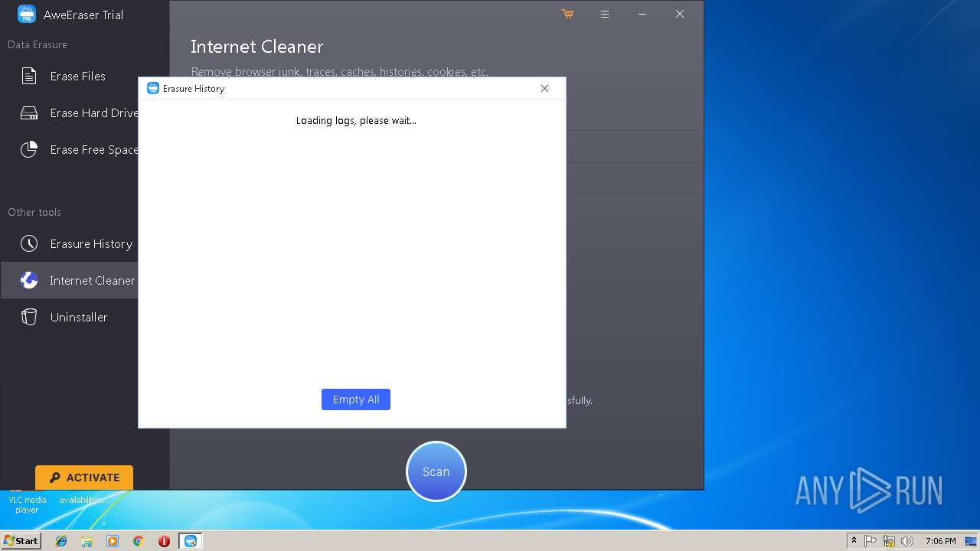This screenshot has width=980, height=551.
Task: Click the AweEraser taskbar button
Action: (191, 541)
